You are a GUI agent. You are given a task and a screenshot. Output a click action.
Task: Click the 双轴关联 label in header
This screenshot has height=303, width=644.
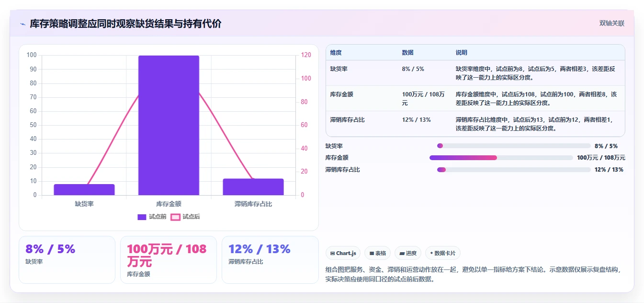(611, 23)
